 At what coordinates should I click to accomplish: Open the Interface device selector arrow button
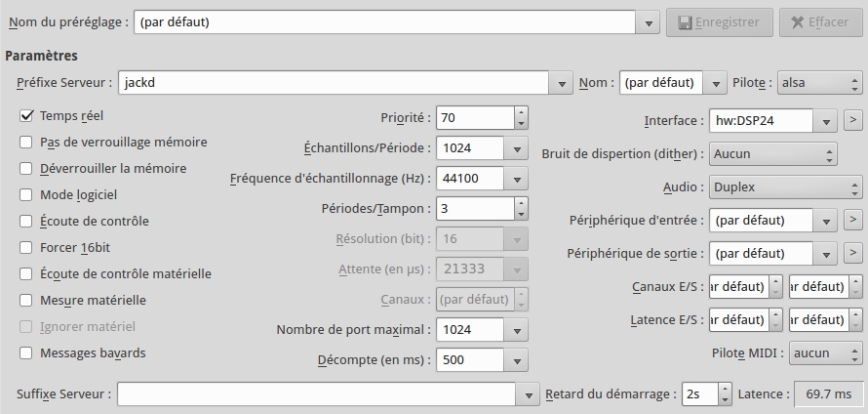[x=851, y=120]
